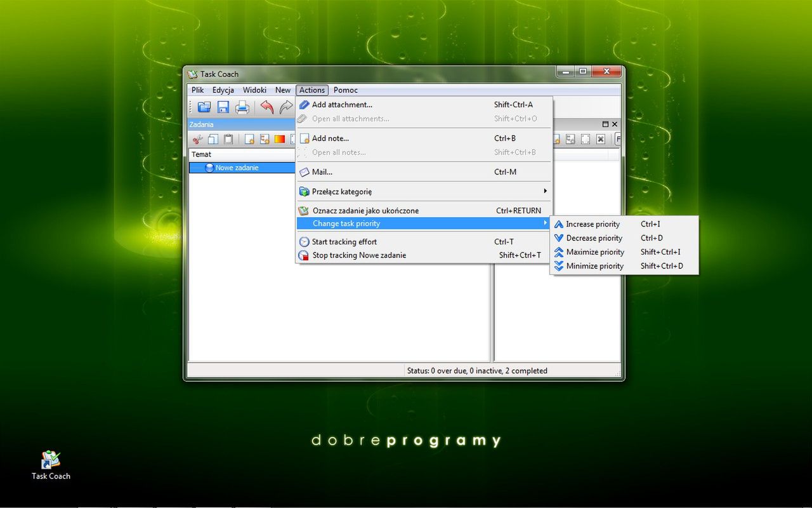The height and width of the screenshot is (508, 812).
Task: Close the open Actions menu via its title
Action: (312, 90)
